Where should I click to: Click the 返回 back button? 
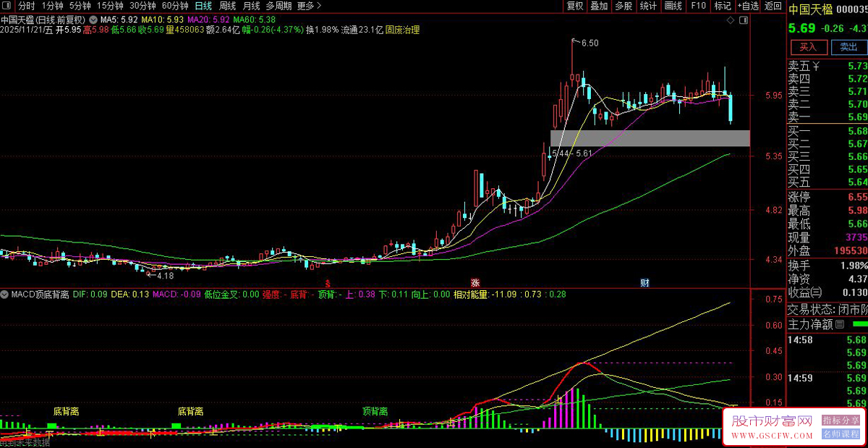point(773,6)
